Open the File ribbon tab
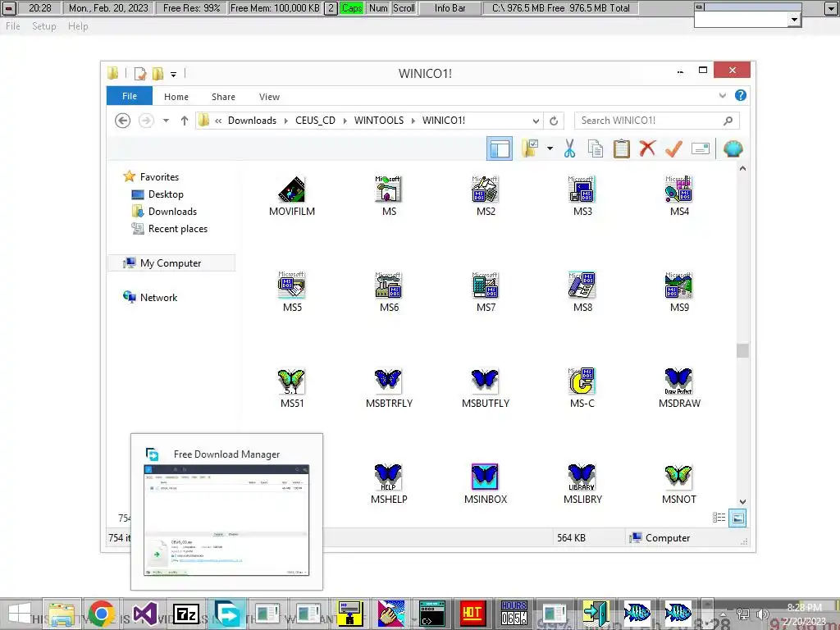The width and height of the screenshot is (840, 630). 130,96
